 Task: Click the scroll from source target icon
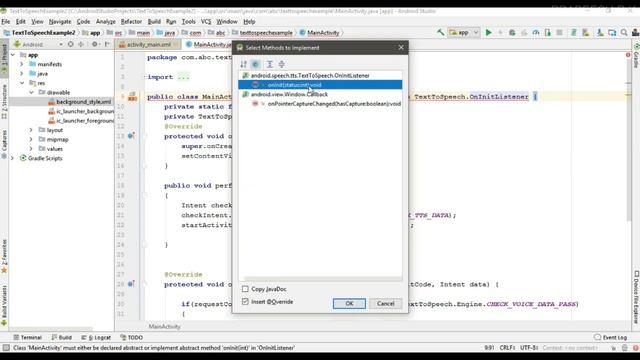[71, 44]
